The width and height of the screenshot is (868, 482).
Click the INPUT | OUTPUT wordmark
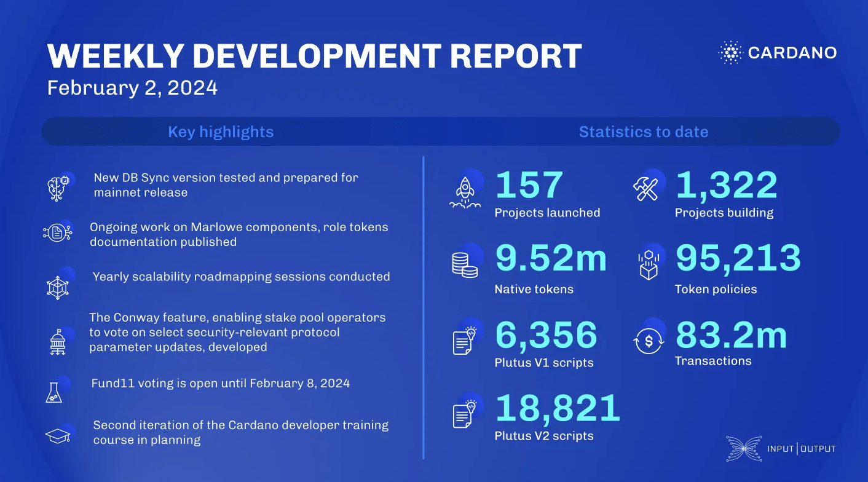tap(801, 449)
